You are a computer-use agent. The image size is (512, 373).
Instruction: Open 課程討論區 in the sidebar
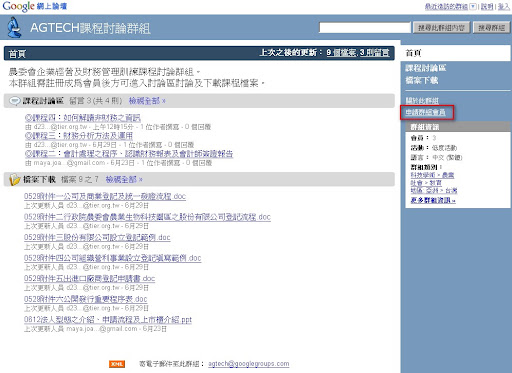click(x=425, y=68)
